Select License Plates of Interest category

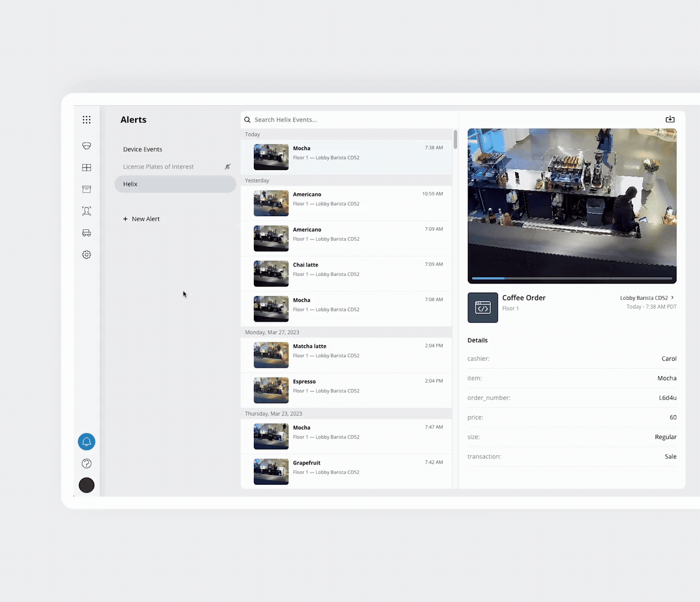point(159,167)
